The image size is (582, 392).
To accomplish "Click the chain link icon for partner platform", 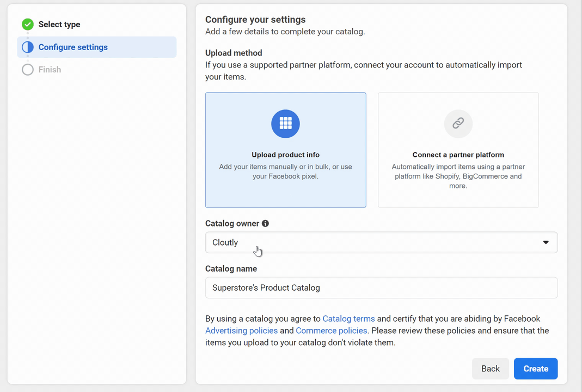I will pos(458,124).
